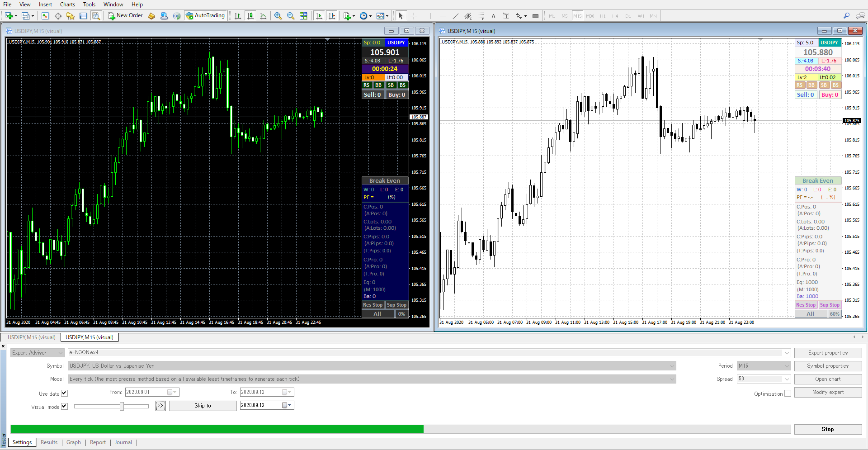Enable the Optimization checkbox
Screen dimensions: 868x450
click(x=788, y=393)
